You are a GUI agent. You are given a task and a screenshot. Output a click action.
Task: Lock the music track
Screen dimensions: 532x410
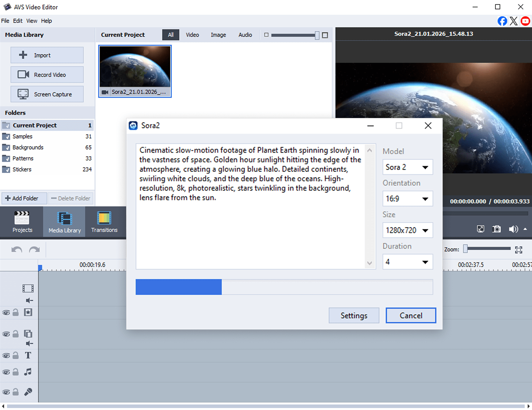pyautogui.click(x=15, y=372)
